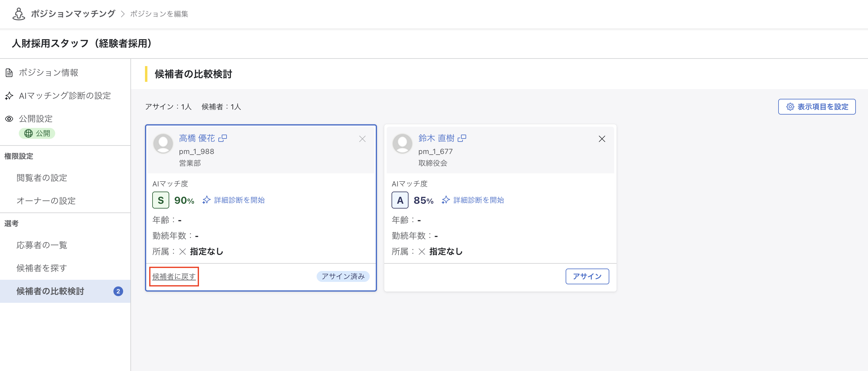This screenshot has width=868, height=371.
Task: Click A rank badge on 鈴木 直樹 card
Action: point(400,200)
